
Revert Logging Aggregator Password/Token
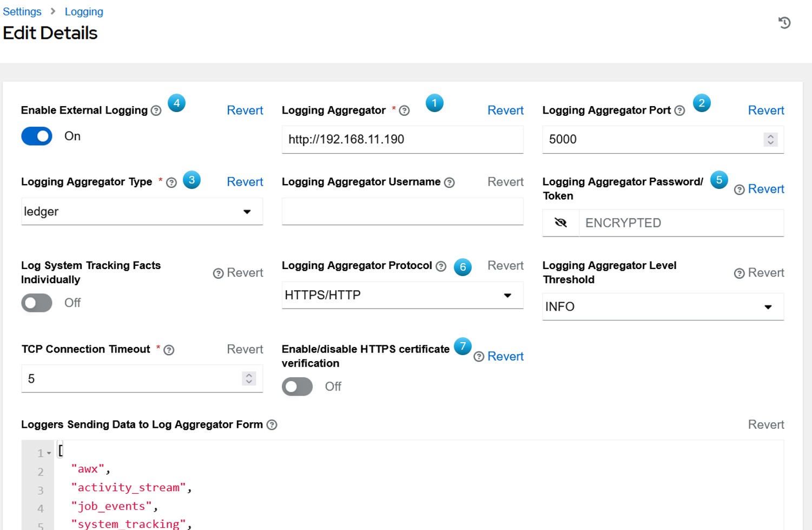(x=766, y=189)
